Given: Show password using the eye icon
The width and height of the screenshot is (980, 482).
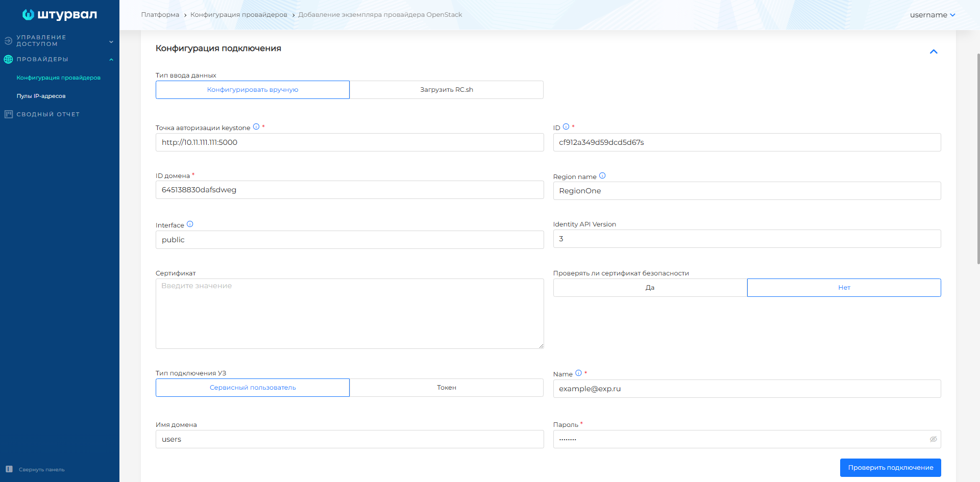Looking at the screenshot, I should [933, 439].
